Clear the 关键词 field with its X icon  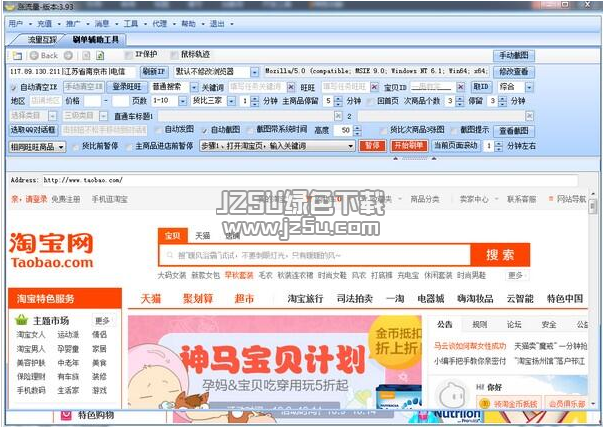coord(291,87)
